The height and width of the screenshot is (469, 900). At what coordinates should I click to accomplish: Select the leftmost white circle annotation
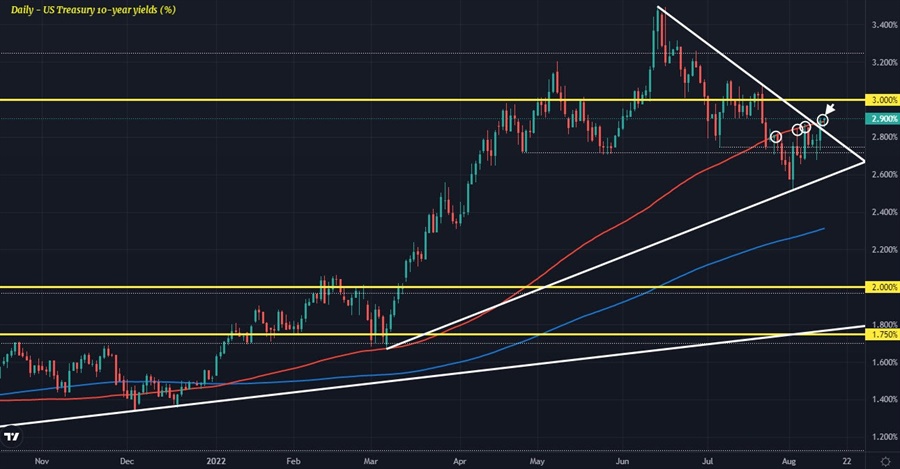click(775, 135)
